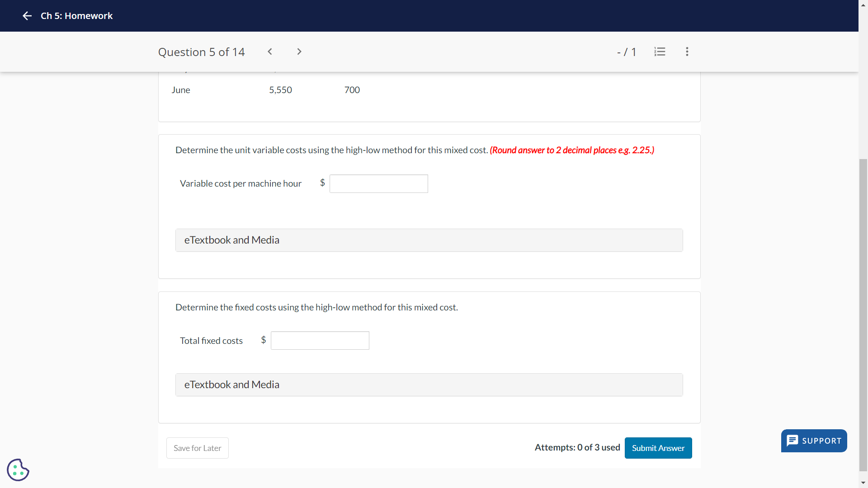Click the Variable cost per machine hour field

(x=378, y=183)
